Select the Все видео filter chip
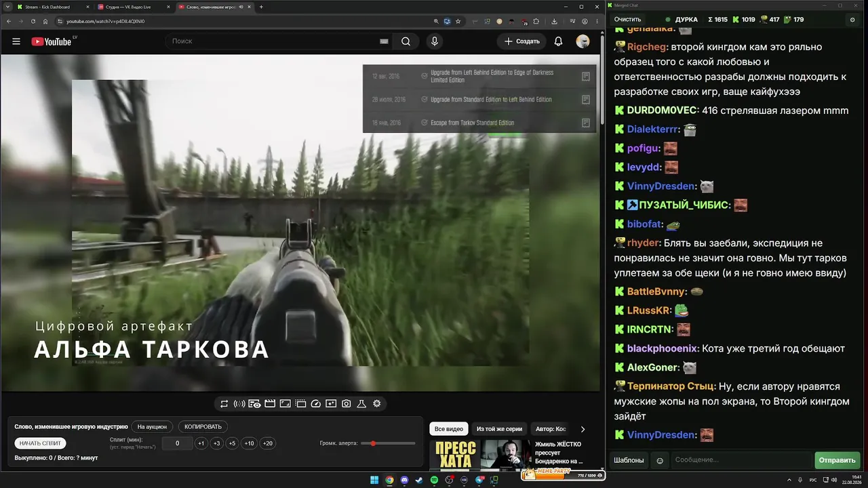Image resolution: width=868 pixels, height=488 pixels. 449,429
